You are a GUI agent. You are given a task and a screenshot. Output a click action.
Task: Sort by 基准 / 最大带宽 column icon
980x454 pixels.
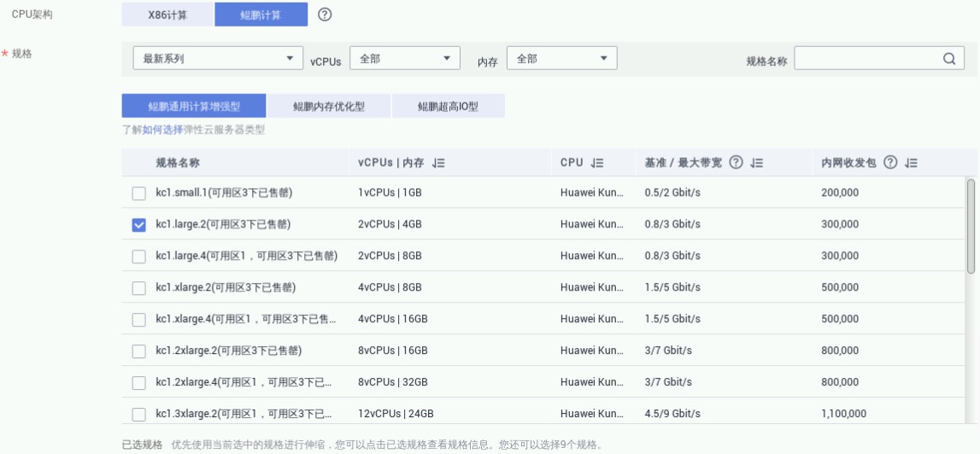[x=757, y=163]
